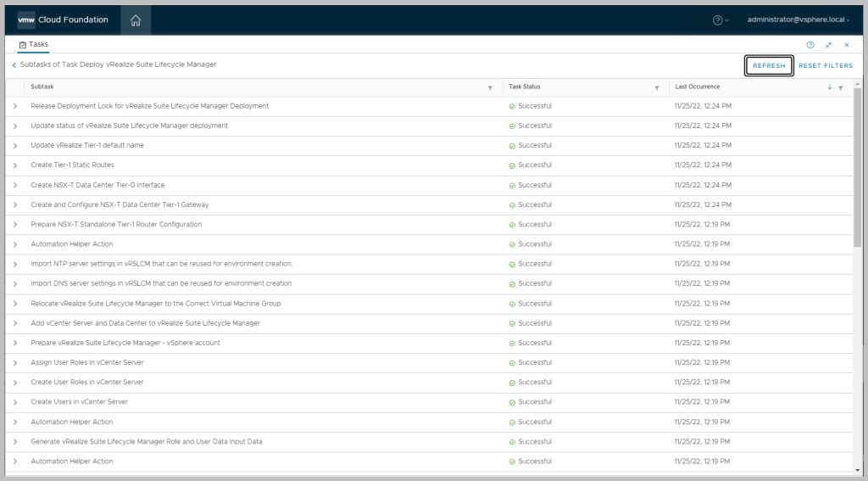The image size is (868, 481).
Task: Click success icon for Add vCenter Server row
Action: point(512,323)
